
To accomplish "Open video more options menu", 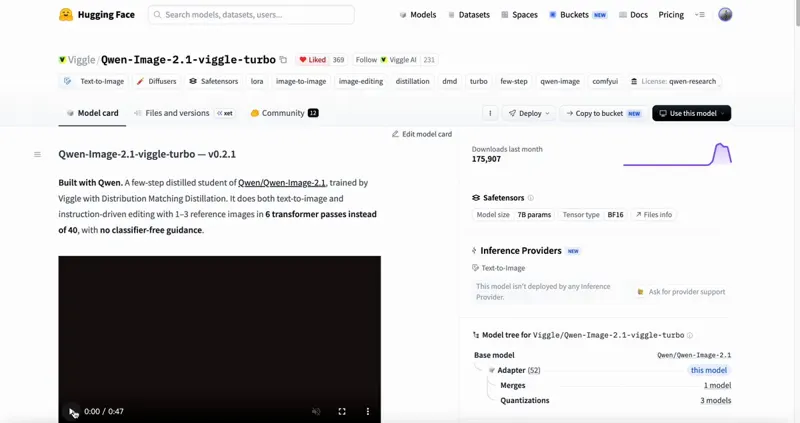I will 367,411.
